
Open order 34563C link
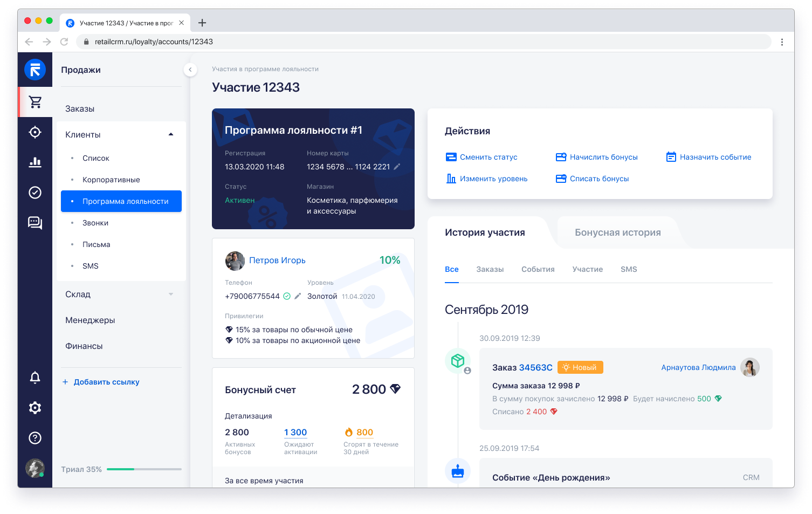pos(536,367)
